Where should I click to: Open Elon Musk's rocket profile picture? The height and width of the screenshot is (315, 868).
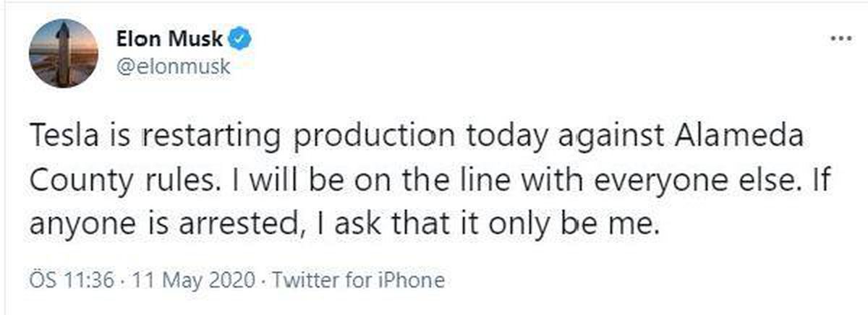tap(64, 53)
